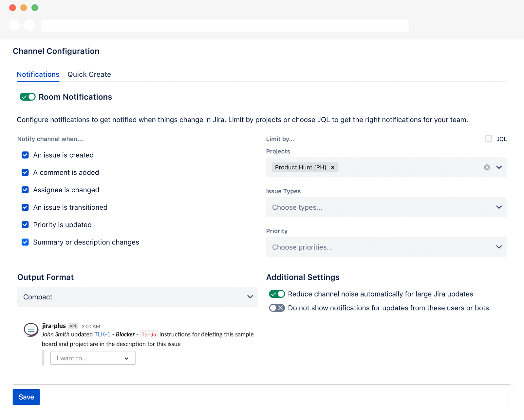Click the jira-plus avatar icon
Screen dimensions: 524x420
[x=31, y=329]
